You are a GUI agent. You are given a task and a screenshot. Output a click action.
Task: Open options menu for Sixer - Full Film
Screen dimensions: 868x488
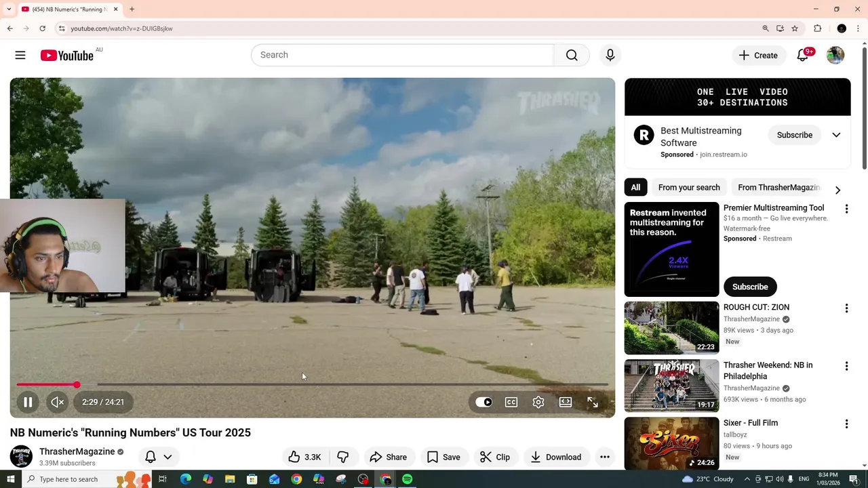point(846,424)
